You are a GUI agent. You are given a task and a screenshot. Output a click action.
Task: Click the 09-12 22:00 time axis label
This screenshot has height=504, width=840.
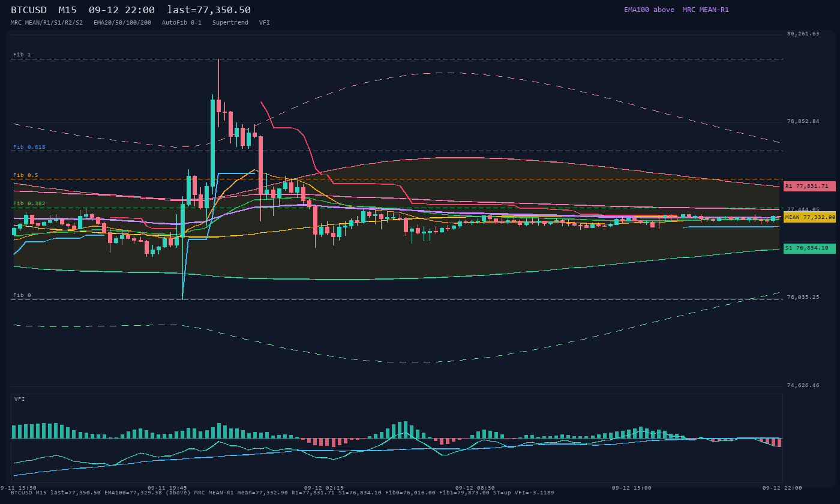782,488
